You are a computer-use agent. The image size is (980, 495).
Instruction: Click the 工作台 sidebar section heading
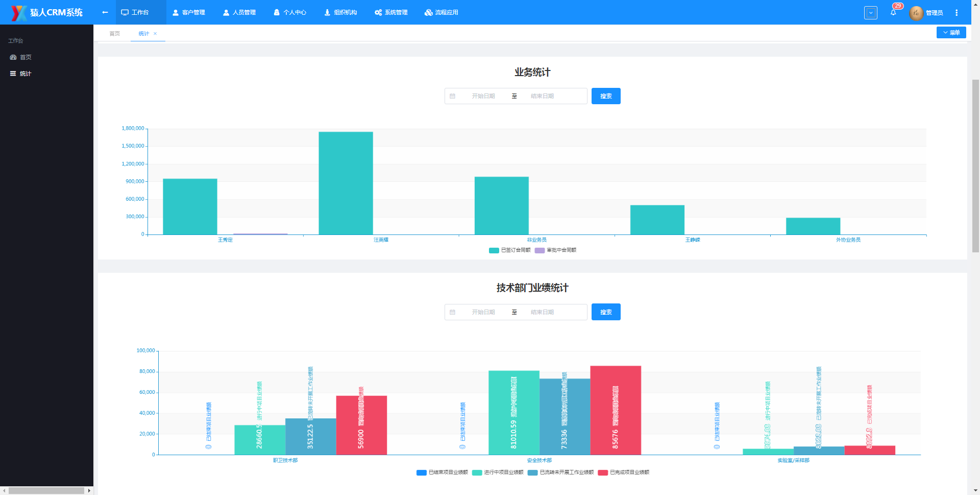tap(15, 40)
